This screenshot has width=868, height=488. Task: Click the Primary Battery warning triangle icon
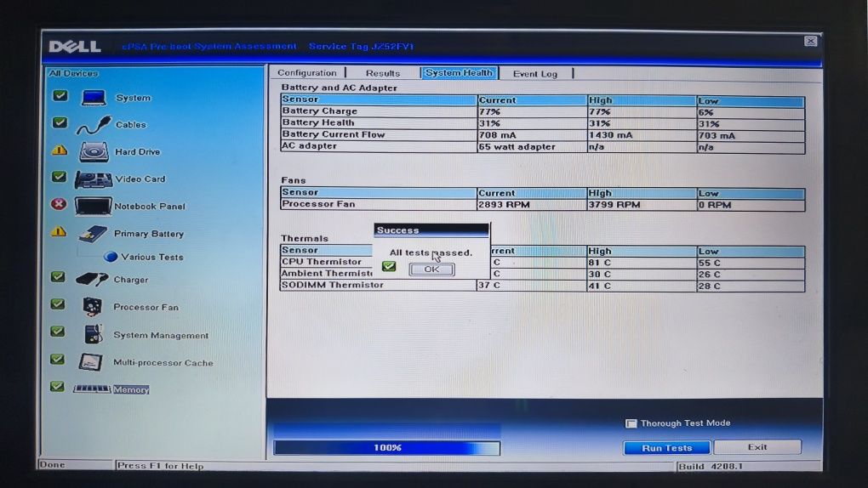coord(59,231)
